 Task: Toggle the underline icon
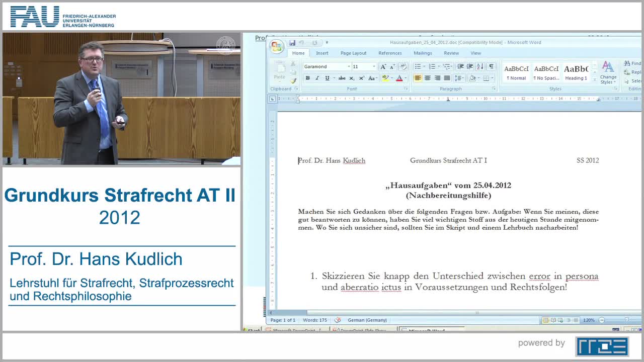click(x=327, y=78)
